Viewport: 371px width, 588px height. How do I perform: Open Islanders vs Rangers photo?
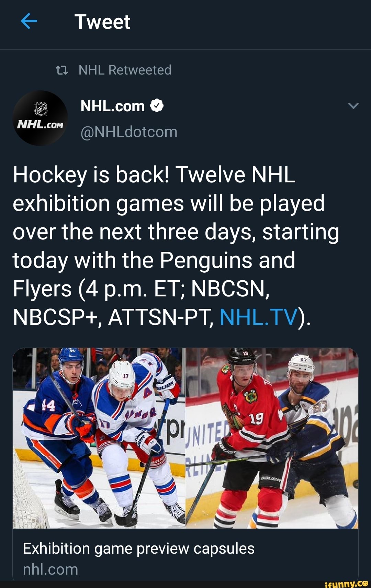click(x=99, y=438)
